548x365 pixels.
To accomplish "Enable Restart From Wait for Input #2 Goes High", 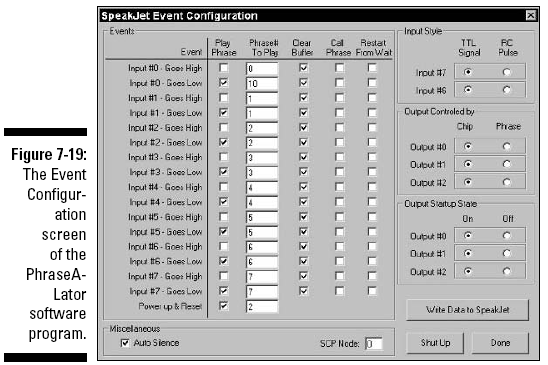I will [x=372, y=127].
